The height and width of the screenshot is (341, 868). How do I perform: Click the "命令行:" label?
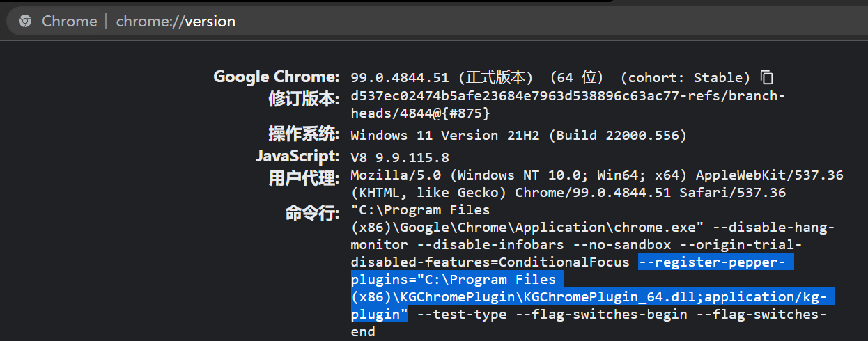point(313,213)
